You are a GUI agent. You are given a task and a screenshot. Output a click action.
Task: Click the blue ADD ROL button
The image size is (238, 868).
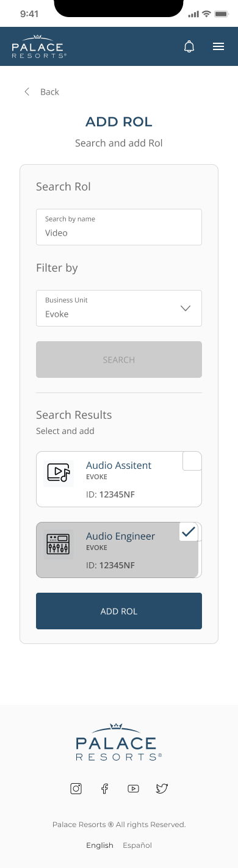click(119, 611)
